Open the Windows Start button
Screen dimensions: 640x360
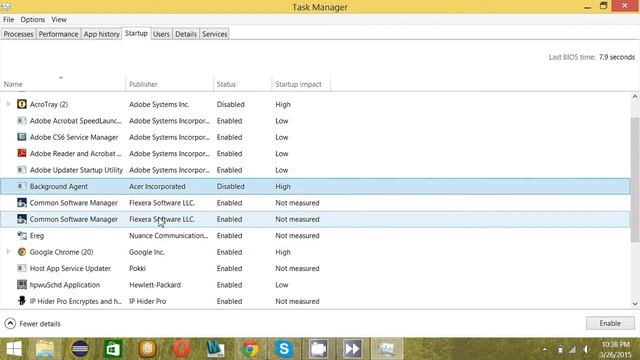(x=14, y=349)
